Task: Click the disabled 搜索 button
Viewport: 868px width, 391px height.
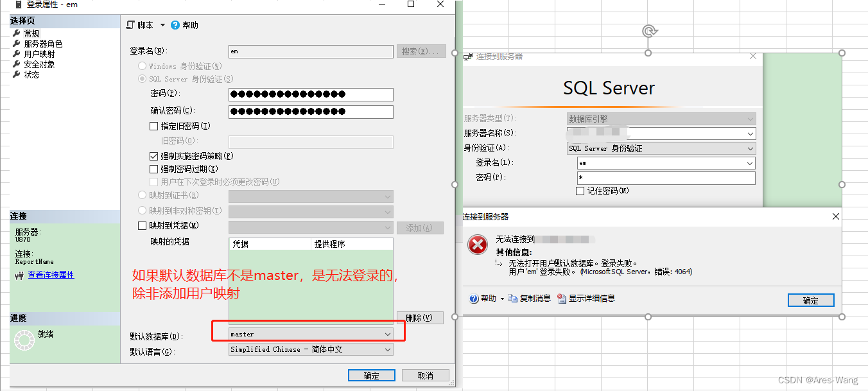Action: (421, 51)
